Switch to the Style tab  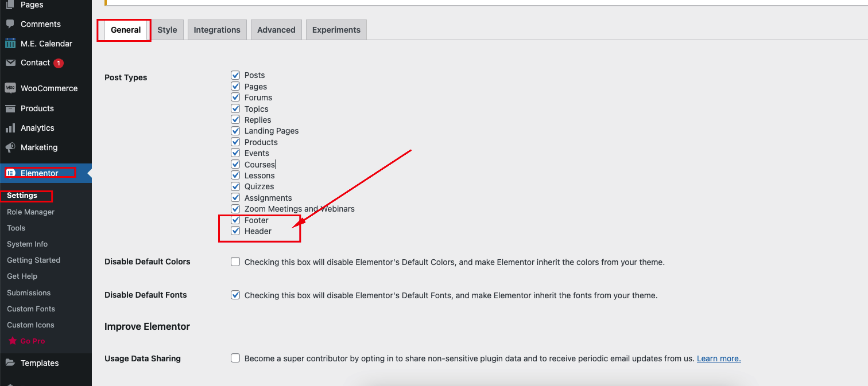tap(167, 30)
